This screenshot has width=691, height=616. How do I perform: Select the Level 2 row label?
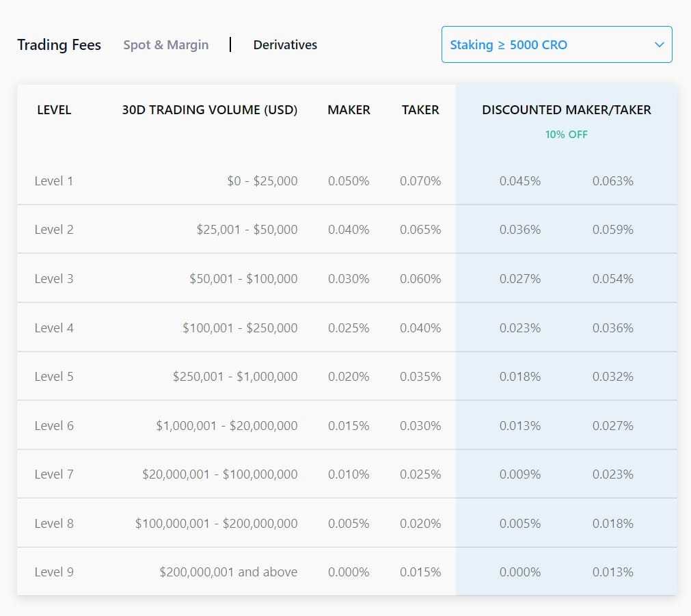pos(54,229)
